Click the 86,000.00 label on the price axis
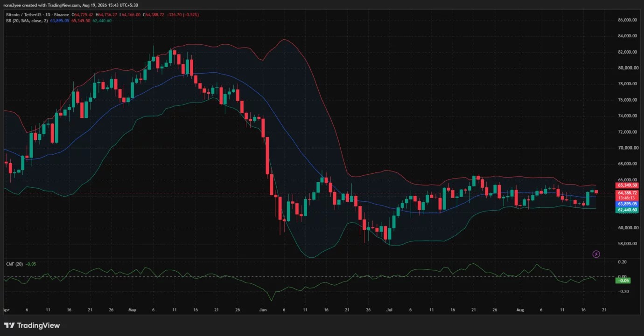Screen dimensions: 644x336 [628, 20]
